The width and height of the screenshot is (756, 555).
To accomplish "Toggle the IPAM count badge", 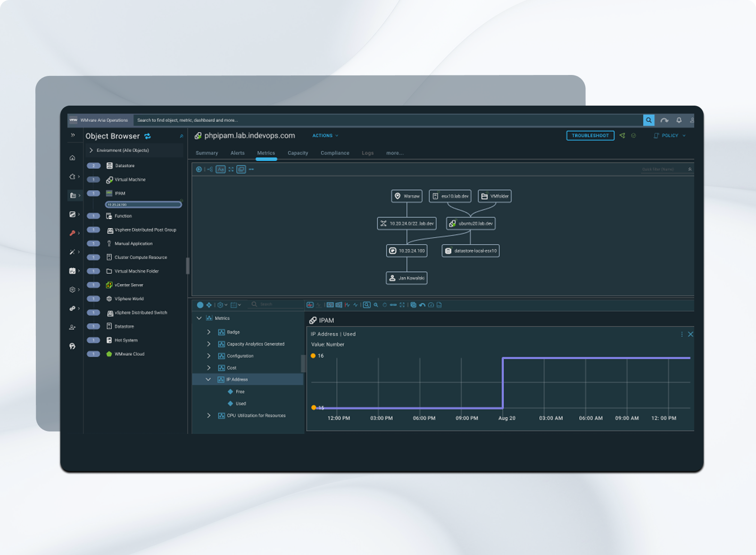I will pos(93,193).
